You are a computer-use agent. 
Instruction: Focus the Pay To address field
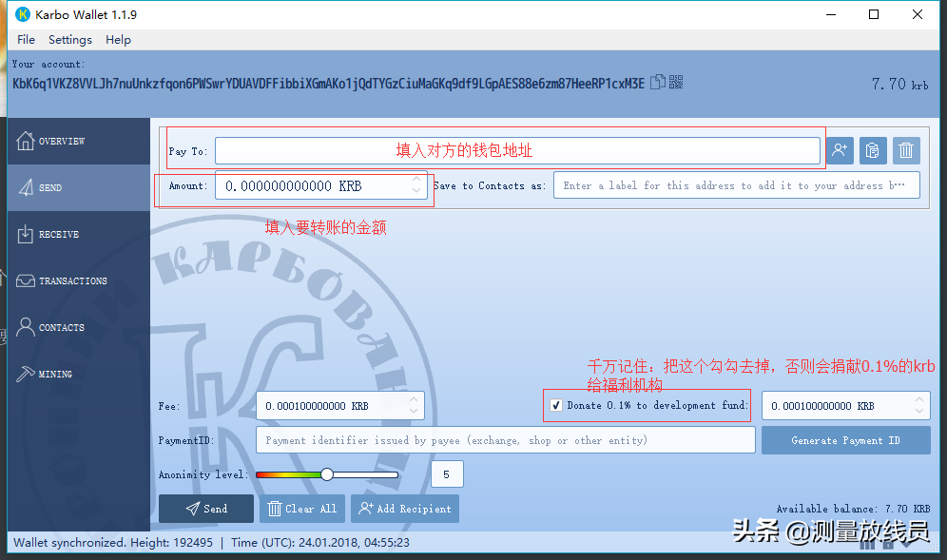(517, 150)
